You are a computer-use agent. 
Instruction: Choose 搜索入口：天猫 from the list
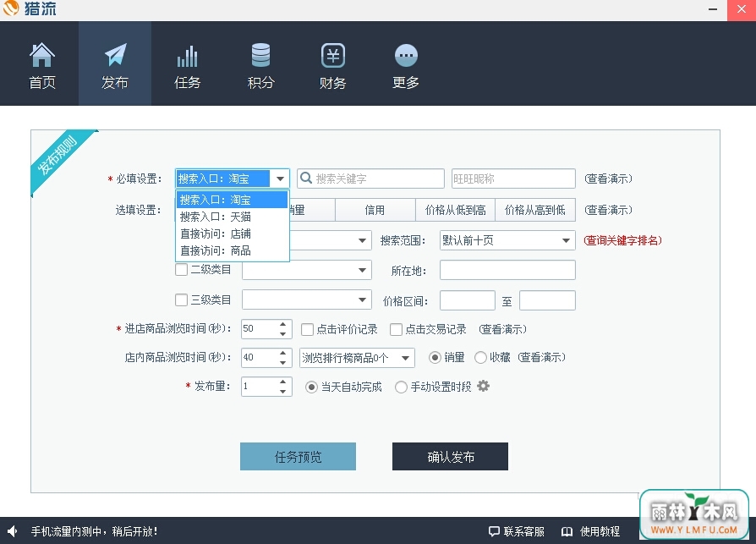[233, 217]
